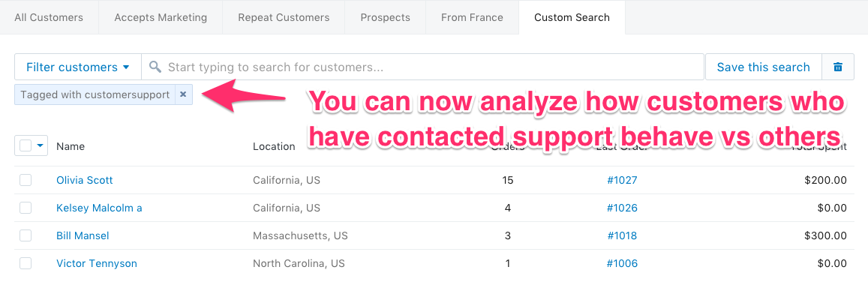This screenshot has height=291, width=868.
Task: Open order #1006 link
Action: click(622, 263)
